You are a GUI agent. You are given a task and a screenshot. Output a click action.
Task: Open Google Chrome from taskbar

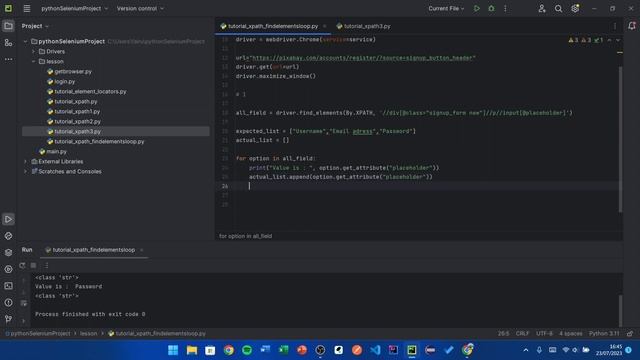click(229, 350)
